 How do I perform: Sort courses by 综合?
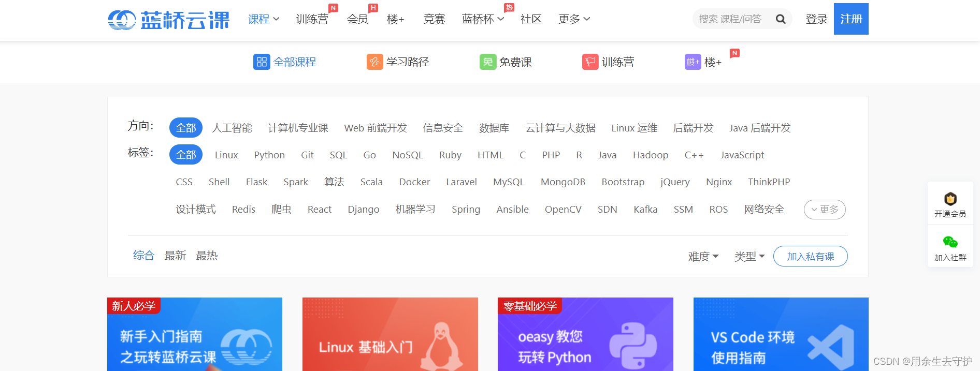click(143, 256)
